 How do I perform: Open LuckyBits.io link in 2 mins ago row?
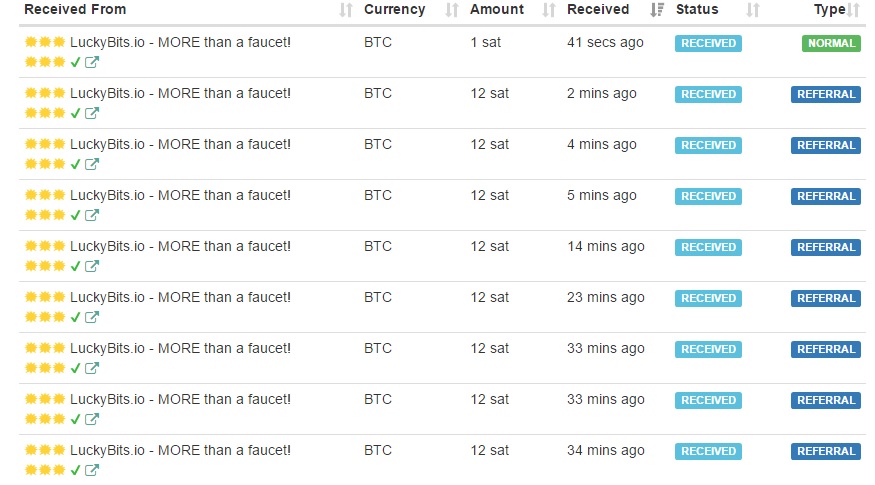tap(180, 94)
